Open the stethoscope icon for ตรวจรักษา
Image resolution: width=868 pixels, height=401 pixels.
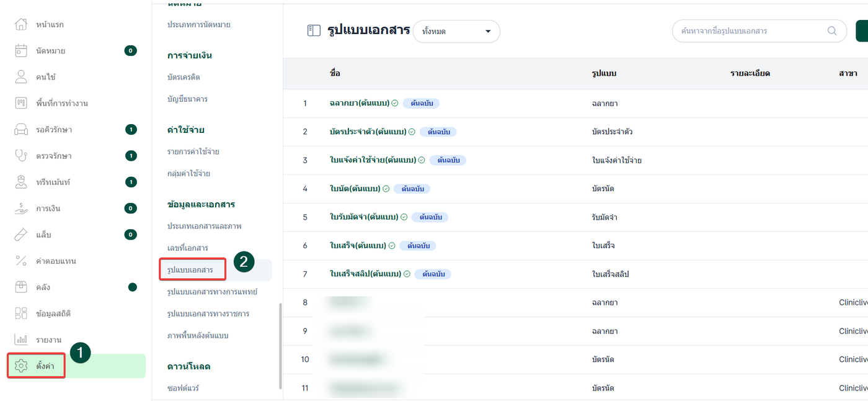[21, 156]
